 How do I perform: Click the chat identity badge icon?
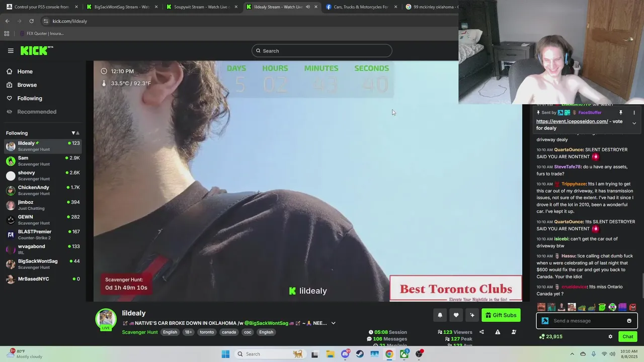coord(545,321)
